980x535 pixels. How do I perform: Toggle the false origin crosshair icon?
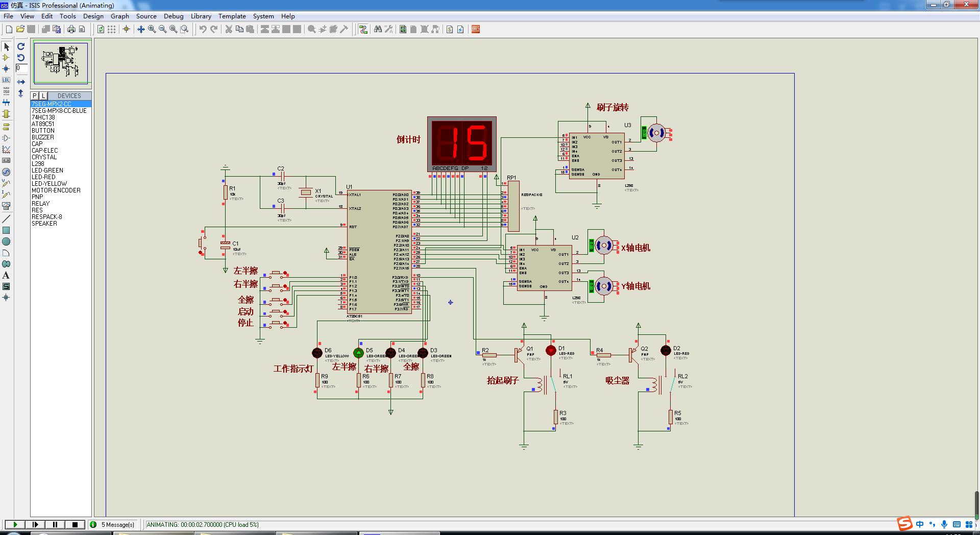tap(126, 29)
